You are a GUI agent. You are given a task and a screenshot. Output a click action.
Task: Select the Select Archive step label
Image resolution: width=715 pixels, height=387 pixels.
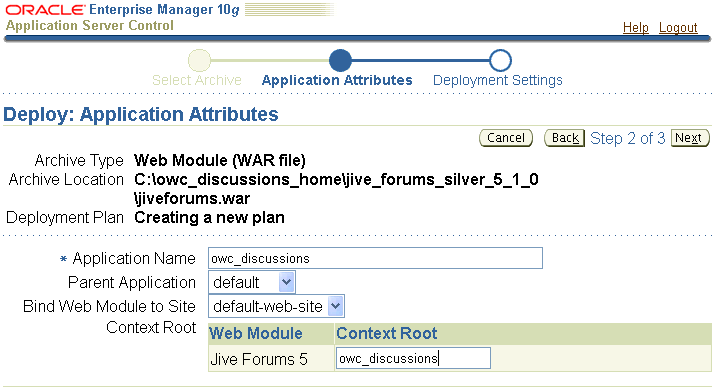tap(197, 80)
